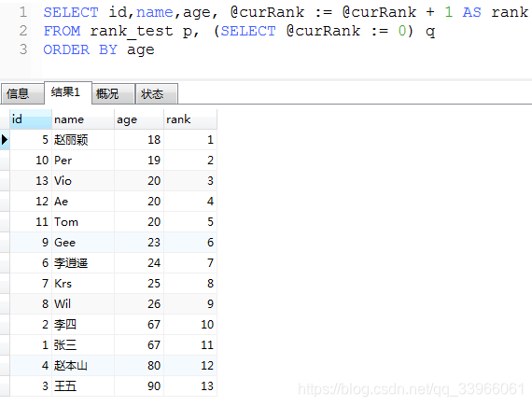Screen dimensions: 532x406
Task: Select the name cell Gee
Action: tap(83, 243)
